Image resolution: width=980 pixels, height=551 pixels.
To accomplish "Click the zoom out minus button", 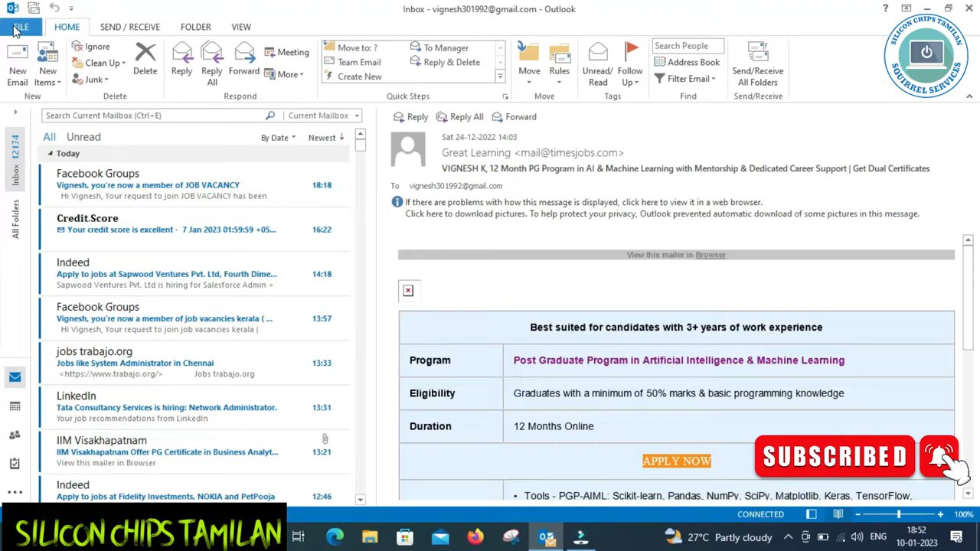I will coord(857,514).
